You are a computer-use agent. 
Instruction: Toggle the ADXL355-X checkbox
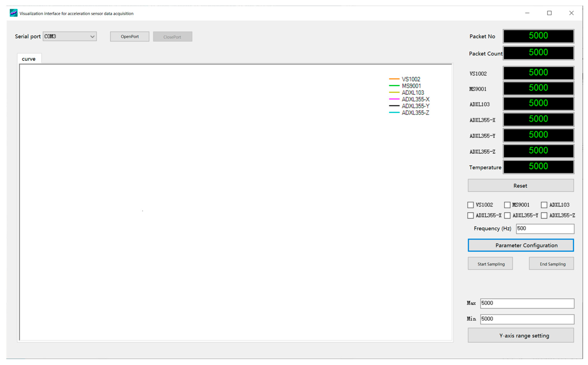(470, 215)
